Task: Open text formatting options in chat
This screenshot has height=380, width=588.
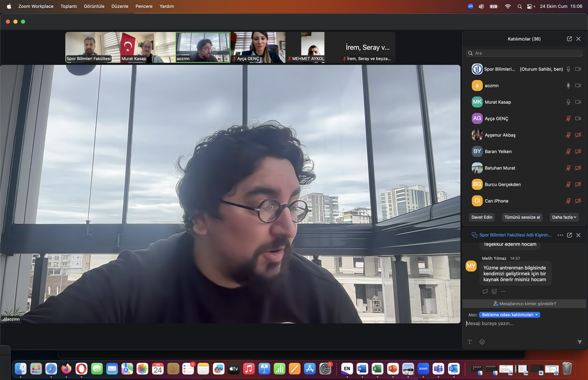Action: [x=469, y=342]
